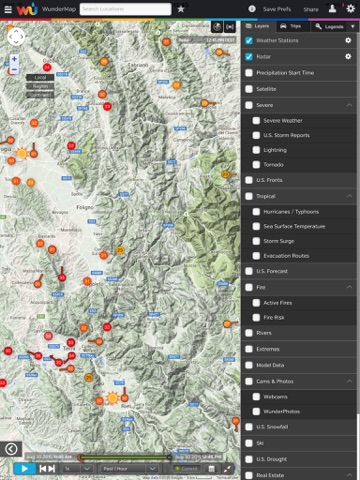This screenshot has height=480, width=360.
Task: Click the calendar icon in timeline bar
Action: 211,469
